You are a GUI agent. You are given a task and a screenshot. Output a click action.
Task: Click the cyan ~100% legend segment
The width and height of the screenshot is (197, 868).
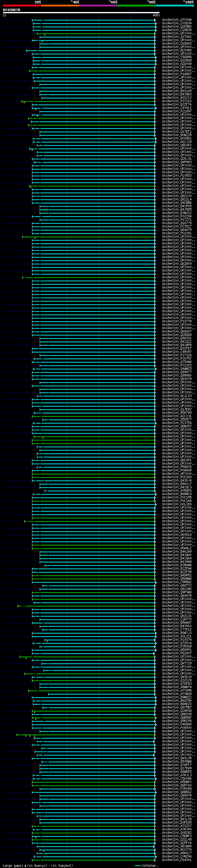tap(175, 6)
